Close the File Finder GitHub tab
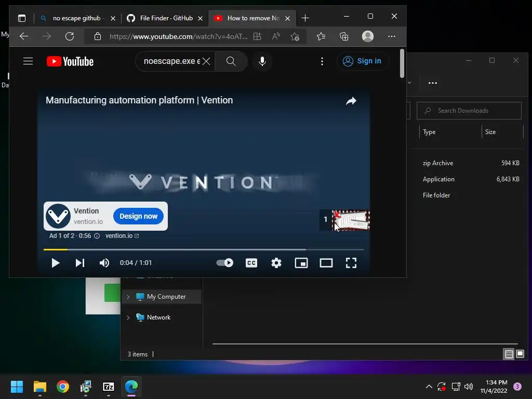This screenshot has height=399, width=532. 200,18
